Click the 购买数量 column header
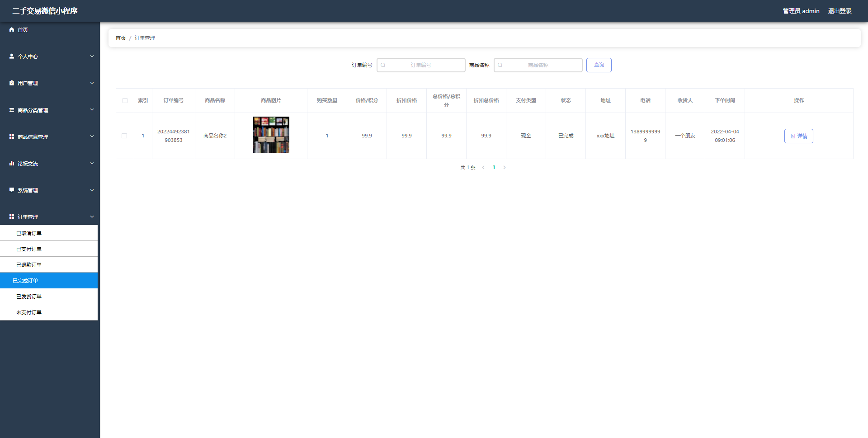The width and height of the screenshot is (868, 438). click(327, 100)
